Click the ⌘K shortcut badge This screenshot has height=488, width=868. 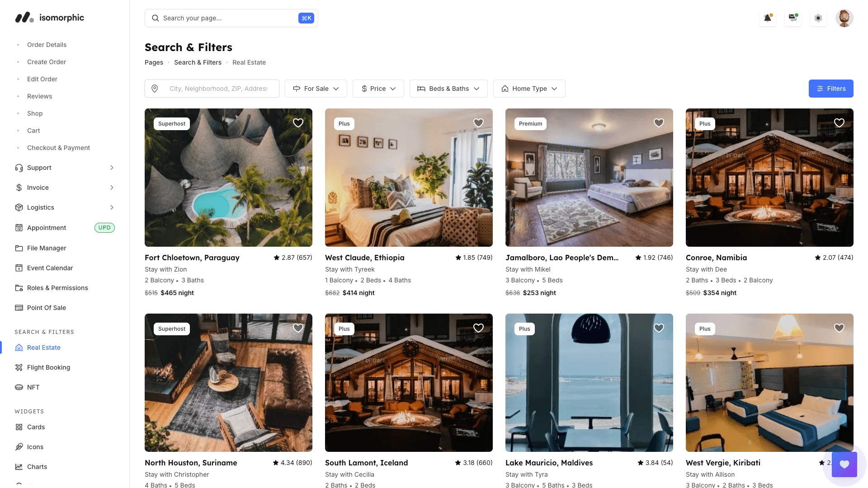tap(306, 18)
